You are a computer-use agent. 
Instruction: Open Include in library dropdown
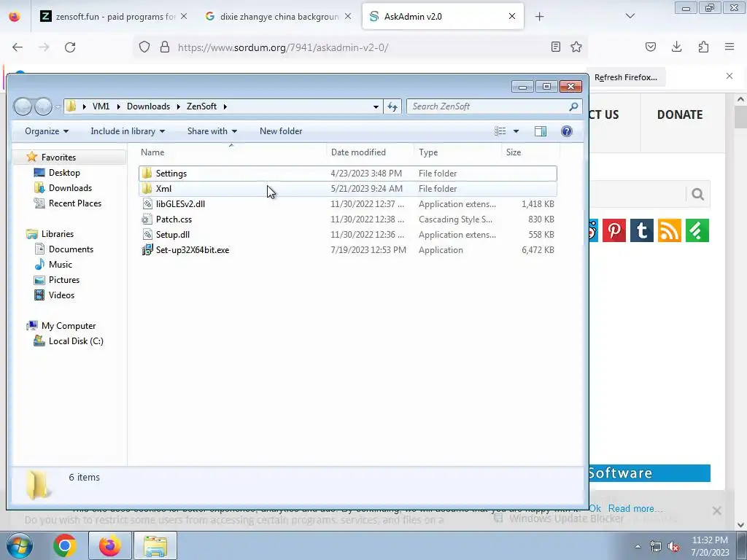coord(128,131)
